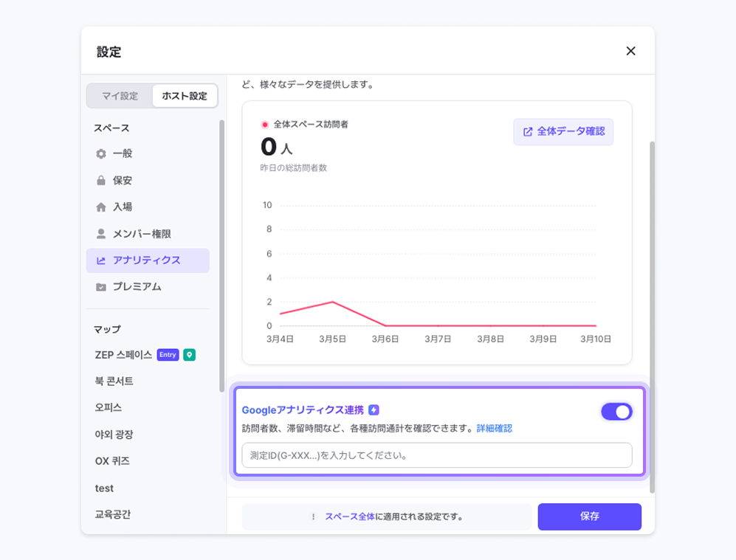Select the OX 퀴즈 map

[x=112, y=462]
